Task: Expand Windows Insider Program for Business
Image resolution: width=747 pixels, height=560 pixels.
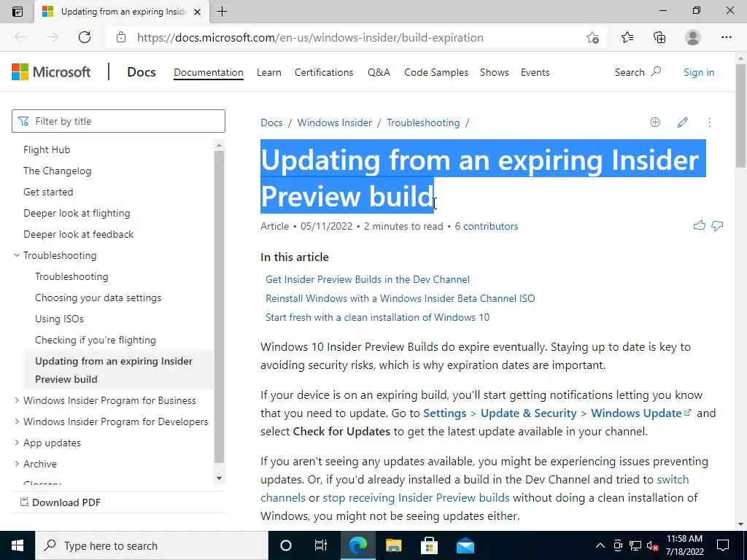Action: tap(17, 400)
